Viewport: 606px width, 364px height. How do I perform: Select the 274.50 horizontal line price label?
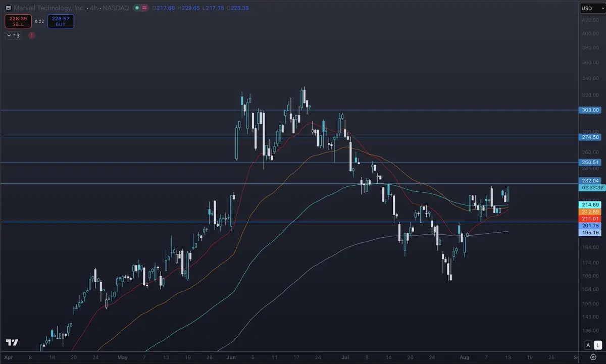589,137
